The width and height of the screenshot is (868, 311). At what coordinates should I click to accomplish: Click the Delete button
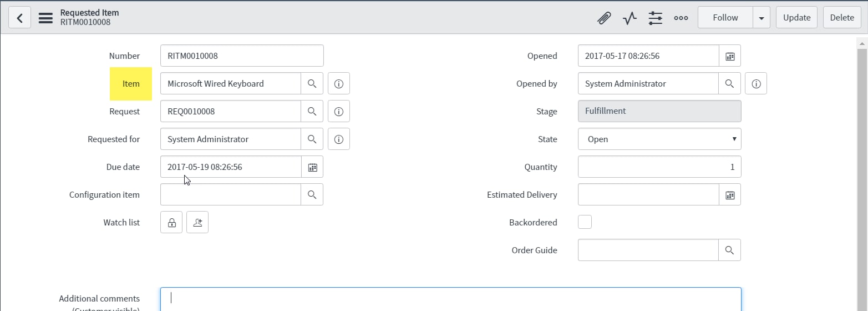[842, 18]
